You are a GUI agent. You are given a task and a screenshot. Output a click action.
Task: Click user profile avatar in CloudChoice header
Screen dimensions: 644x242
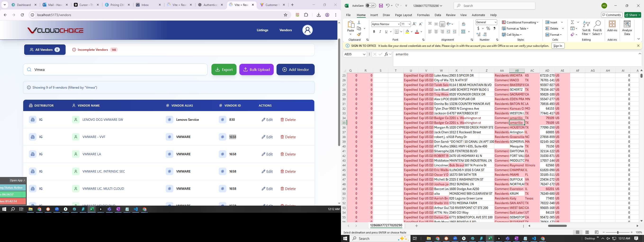coord(307,30)
